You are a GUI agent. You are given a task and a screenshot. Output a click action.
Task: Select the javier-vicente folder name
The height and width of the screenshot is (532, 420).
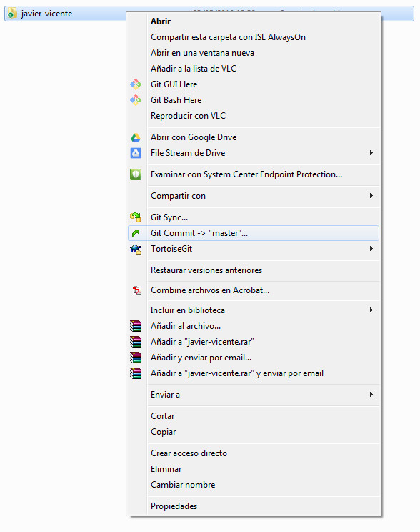tap(46, 14)
